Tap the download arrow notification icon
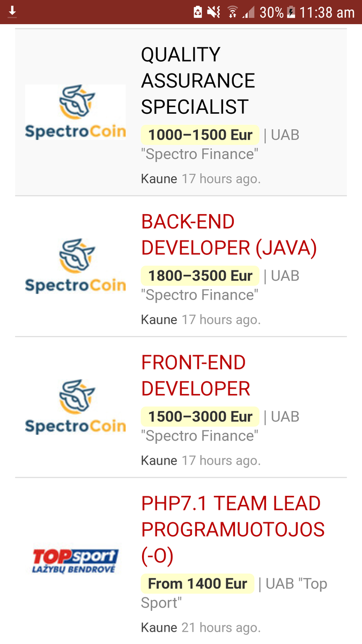 [13, 11]
